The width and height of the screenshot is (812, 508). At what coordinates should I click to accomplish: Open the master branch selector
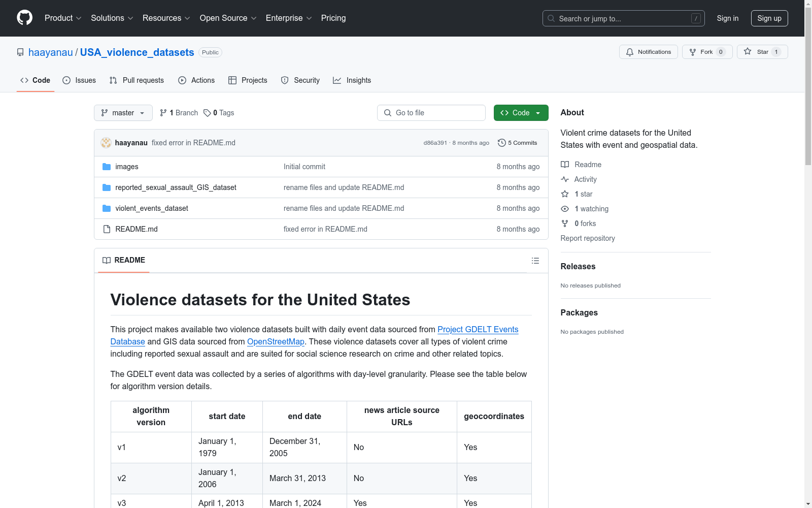coord(123,113)
